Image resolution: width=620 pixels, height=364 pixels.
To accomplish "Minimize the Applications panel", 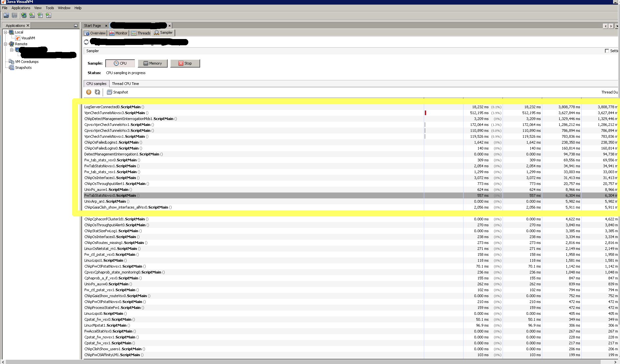I will 76,26.
